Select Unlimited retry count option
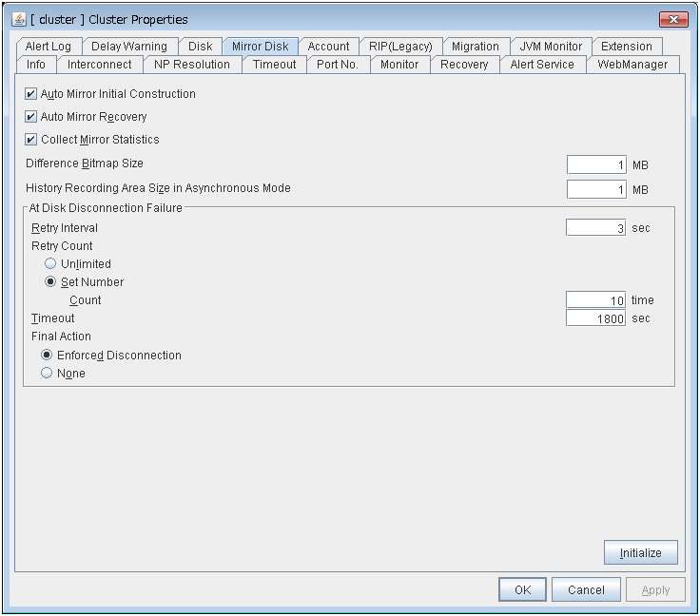Image resolution: width=700 pixels, height=616 pixels. tap(50, 264)
